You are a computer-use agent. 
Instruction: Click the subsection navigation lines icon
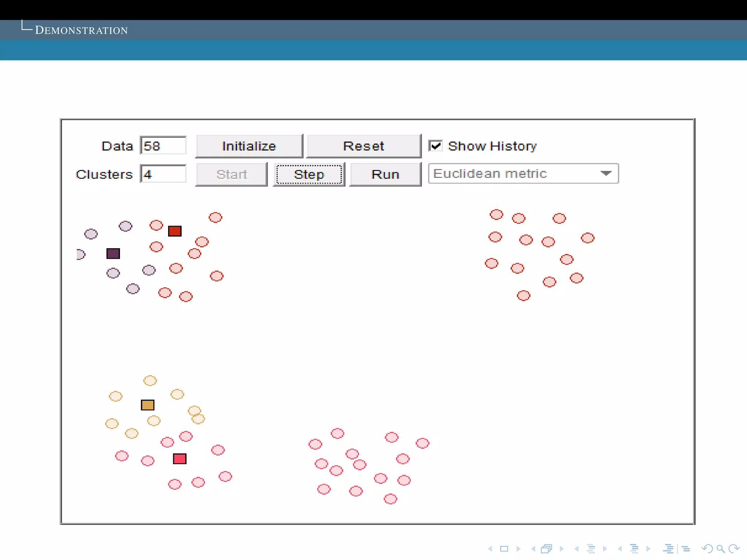[591, 549]
